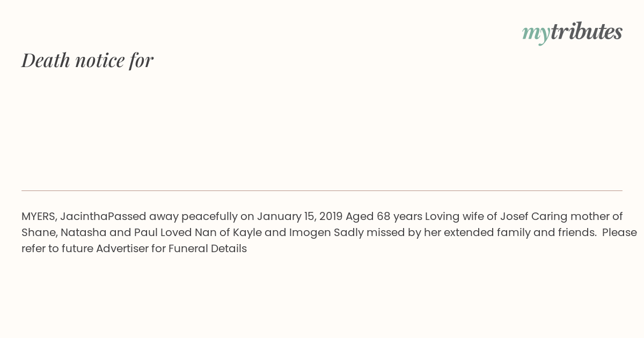644x338 pixels.
Task: Click the horizontal divider line
Action: (x=322, y=190)
